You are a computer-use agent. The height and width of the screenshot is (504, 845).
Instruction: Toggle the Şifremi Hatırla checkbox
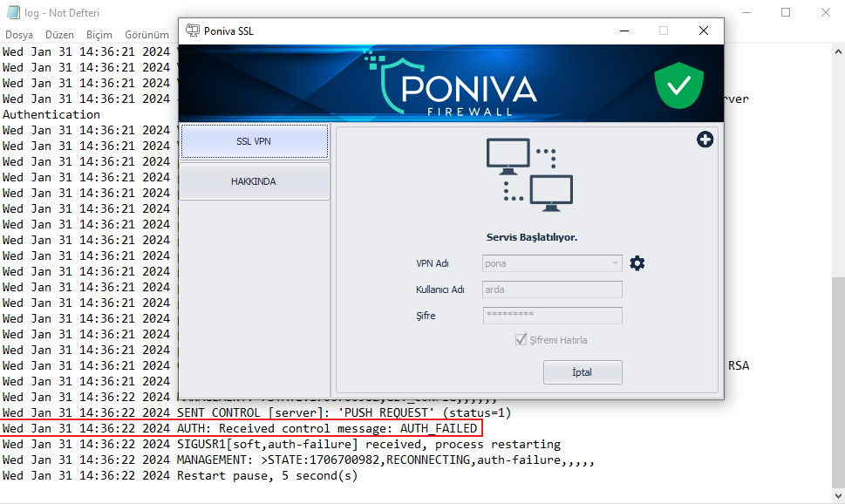[x=521, y=339]
